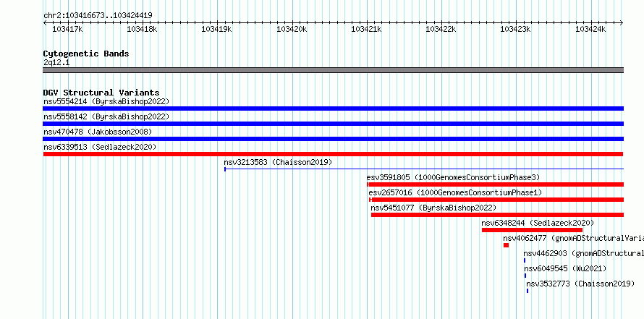Click the nsv6348244 (Sedlazeck2020) label
This screenshot has height=319, width=644.
pos(538,223)
